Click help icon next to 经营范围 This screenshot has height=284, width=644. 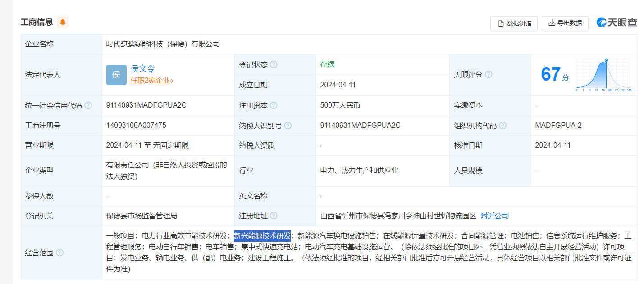coord(59,252)
